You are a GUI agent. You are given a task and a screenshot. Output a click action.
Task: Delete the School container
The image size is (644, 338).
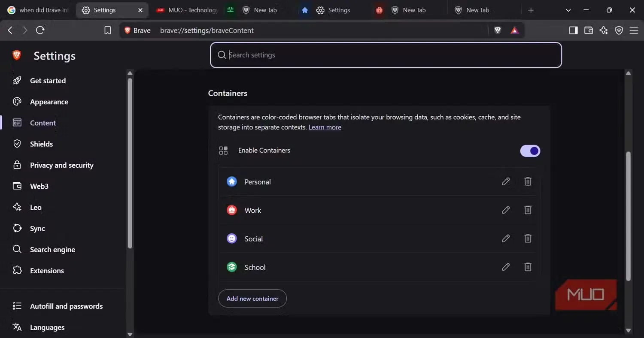tap(528, 267)
